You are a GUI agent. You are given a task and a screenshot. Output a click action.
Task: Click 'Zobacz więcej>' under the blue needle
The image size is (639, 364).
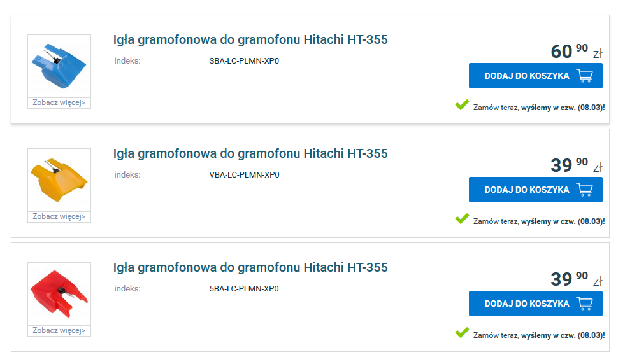[x=59, y=103]
